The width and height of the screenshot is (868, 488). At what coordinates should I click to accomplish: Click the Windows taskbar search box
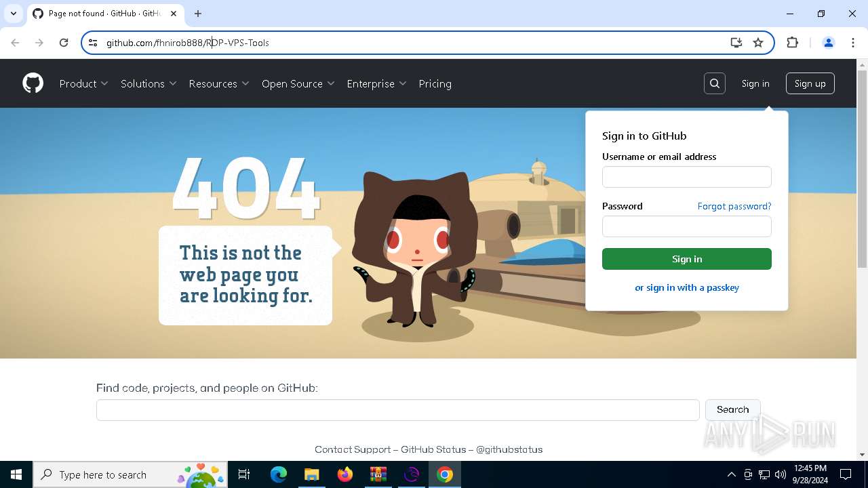pos(130,474)
